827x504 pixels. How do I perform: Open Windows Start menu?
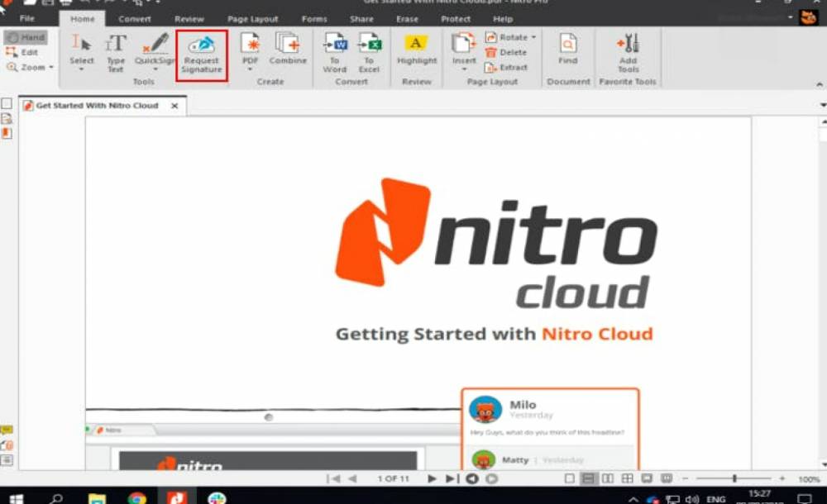pos(17,498)
